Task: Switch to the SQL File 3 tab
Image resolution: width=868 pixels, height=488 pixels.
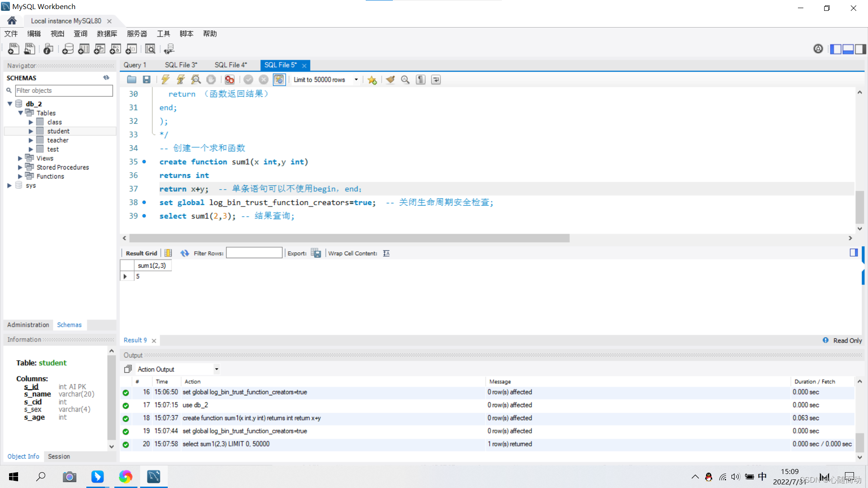Action: pyautogui.click(x=181, y=65)
